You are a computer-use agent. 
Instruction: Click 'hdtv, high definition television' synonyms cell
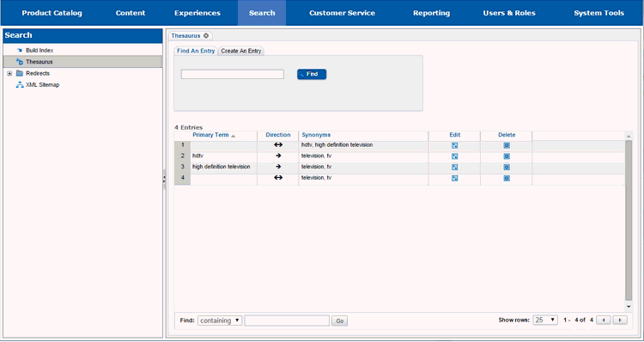point(363,145)
